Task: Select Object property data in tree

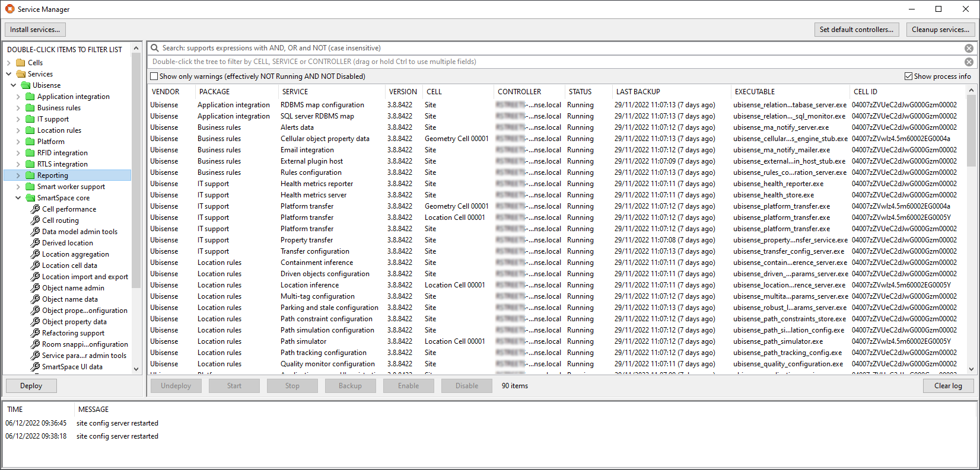Action: [x=74, y=322]
